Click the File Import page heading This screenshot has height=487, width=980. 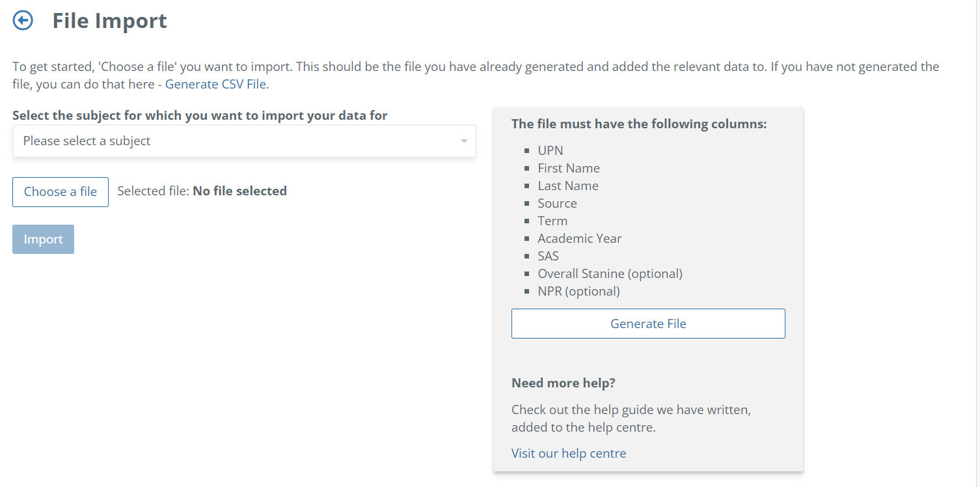(x=109, y=21)
